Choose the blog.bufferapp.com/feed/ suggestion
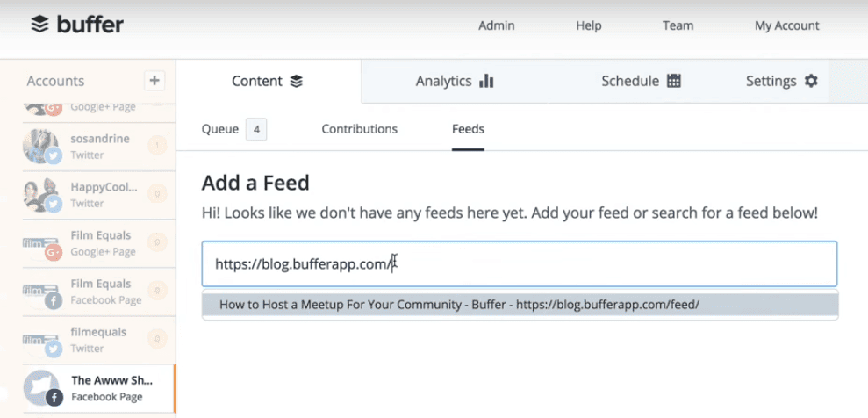This screenshot has height=418, width=868. (x=520, y=305)
